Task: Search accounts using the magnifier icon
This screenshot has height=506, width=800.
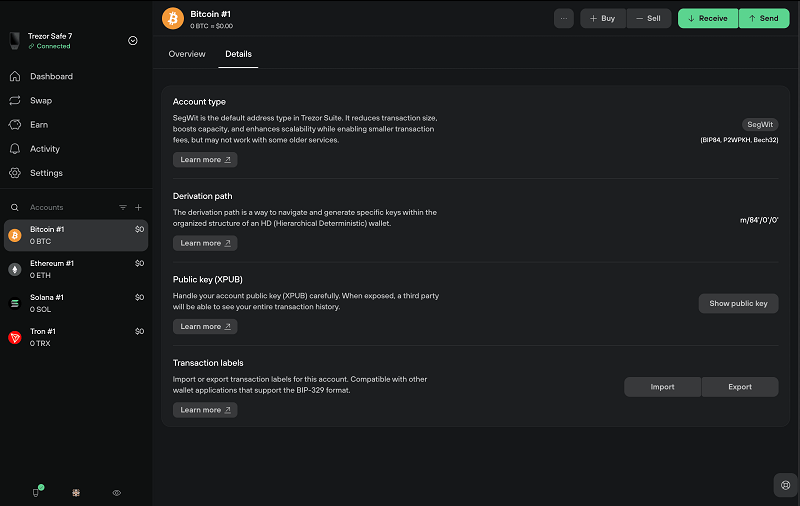Action: coord(15,208)
